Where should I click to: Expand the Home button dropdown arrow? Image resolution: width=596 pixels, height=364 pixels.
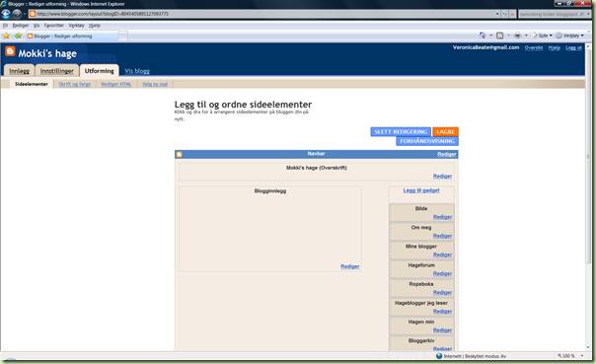click(490, 36)
